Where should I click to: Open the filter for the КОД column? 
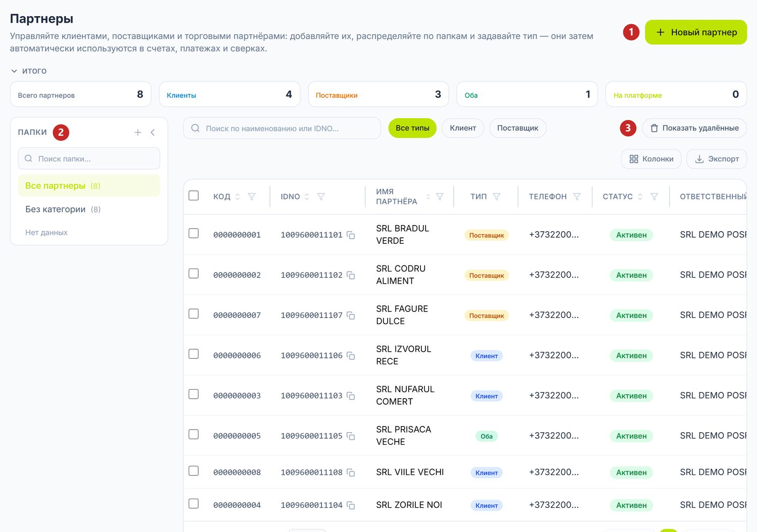[x=252, y=197]
